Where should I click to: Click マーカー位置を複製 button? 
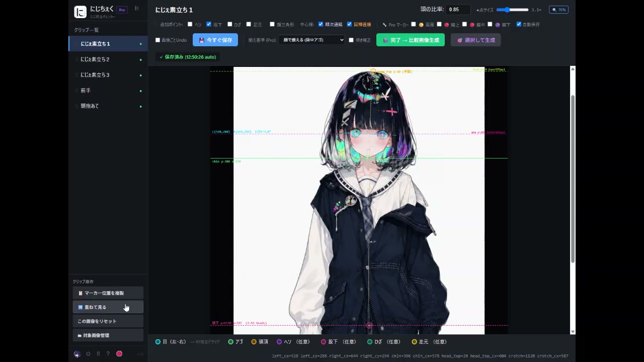click(108, 293)
